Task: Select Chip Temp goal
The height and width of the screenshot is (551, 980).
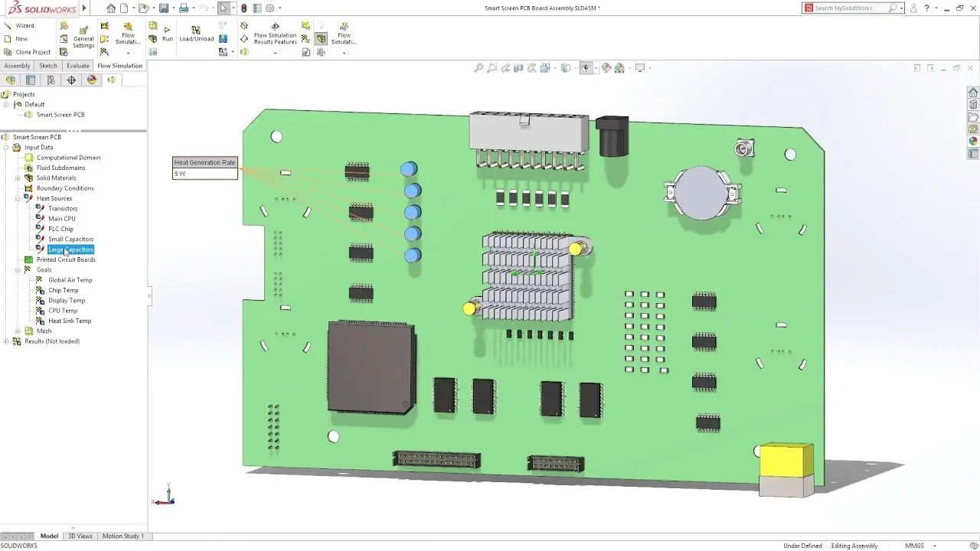Action: [x=64, y=290]
